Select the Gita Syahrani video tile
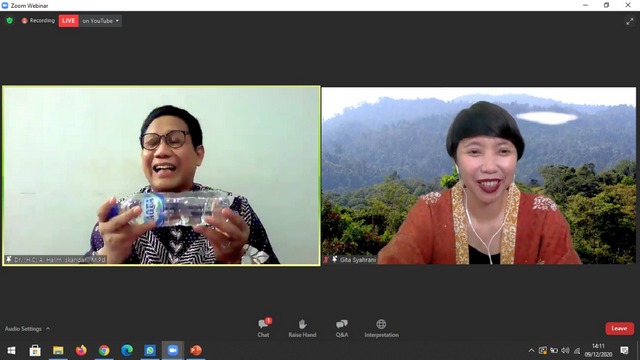 [479, 176]
